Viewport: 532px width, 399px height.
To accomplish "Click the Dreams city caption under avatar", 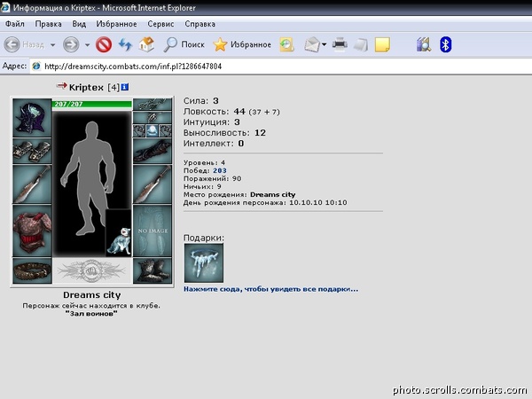I will coord(92,295).
